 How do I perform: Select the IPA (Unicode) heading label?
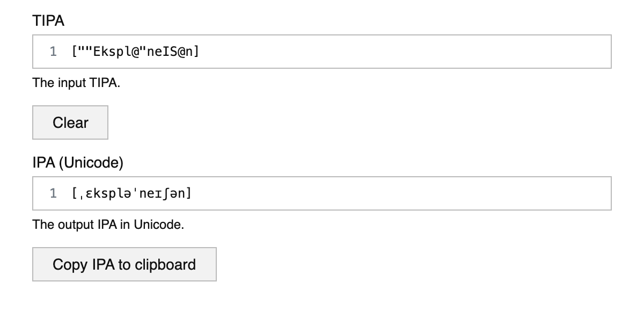78,162
